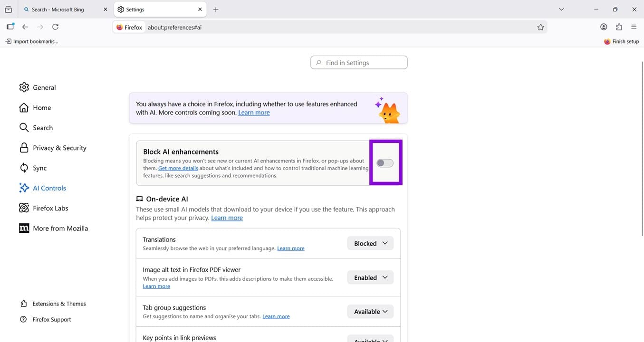This screenshot has width=644, height=342.
Task: Select AI Controls category
Action: click(x=42, y=188)
